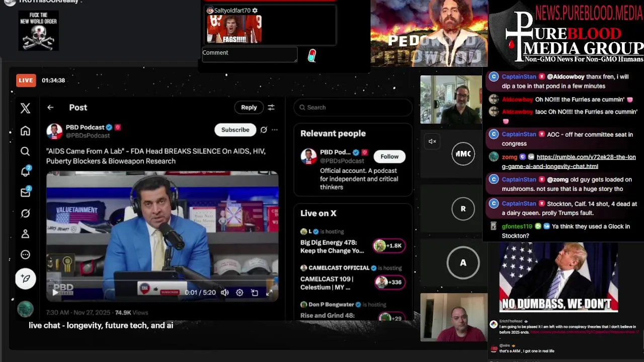
Task: Open reply filter settings icon beside Reply
Action: point(271,107)
